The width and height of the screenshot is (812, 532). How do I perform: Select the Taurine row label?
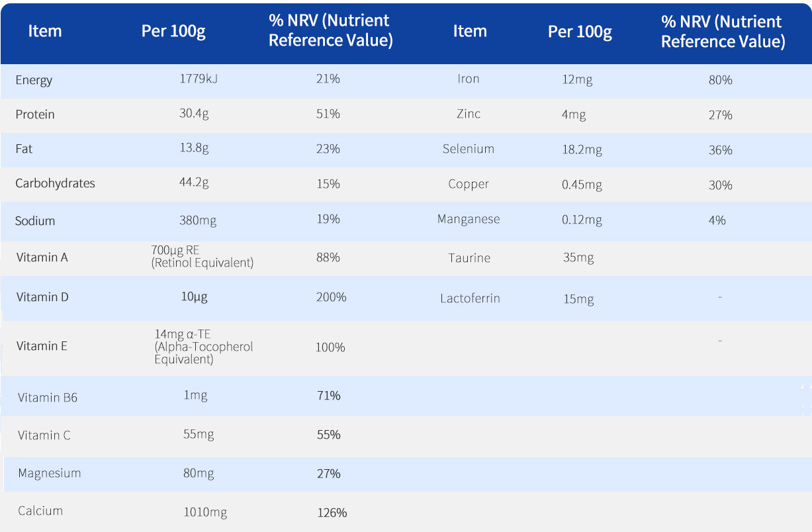(x=469, y=257)
